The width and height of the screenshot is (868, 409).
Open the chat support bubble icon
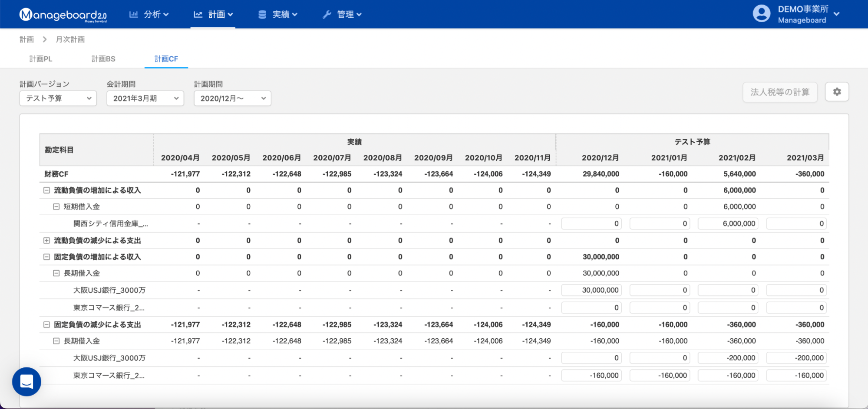click(x=26, y=382)
